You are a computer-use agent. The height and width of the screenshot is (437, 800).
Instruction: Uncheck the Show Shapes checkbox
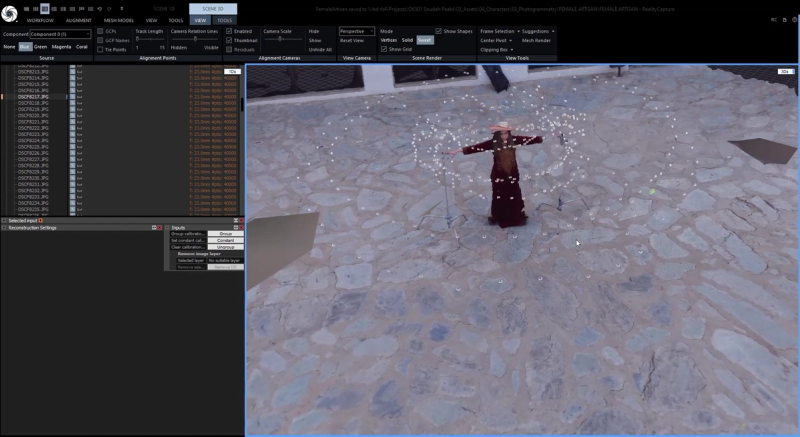pyautogui.click(x=438, y=31)
